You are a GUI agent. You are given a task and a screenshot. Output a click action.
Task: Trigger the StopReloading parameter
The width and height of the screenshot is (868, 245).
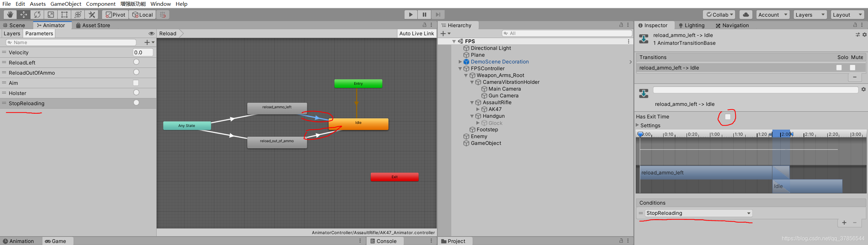(x=136, y=103)
